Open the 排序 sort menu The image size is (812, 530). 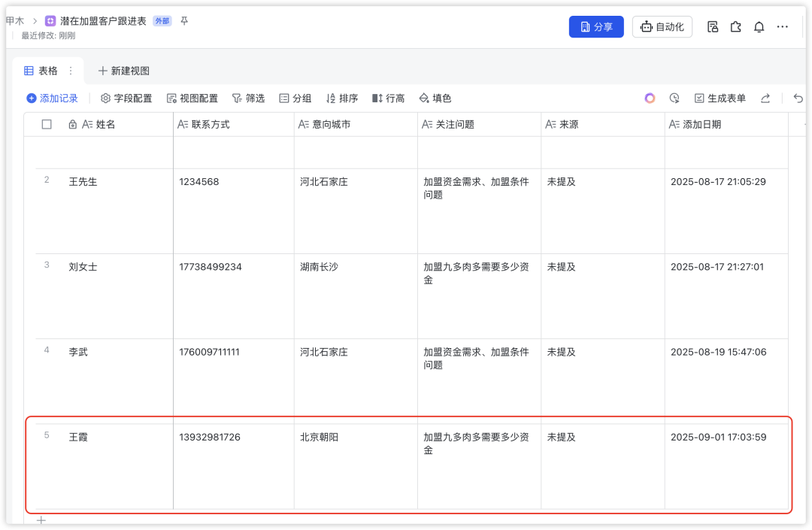click(x=341, y=98)
